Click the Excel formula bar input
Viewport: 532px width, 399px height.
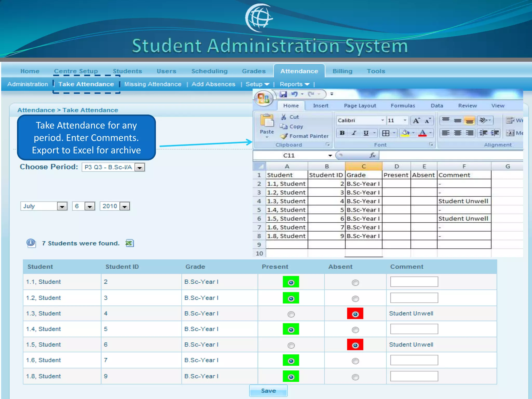(451, 155)
